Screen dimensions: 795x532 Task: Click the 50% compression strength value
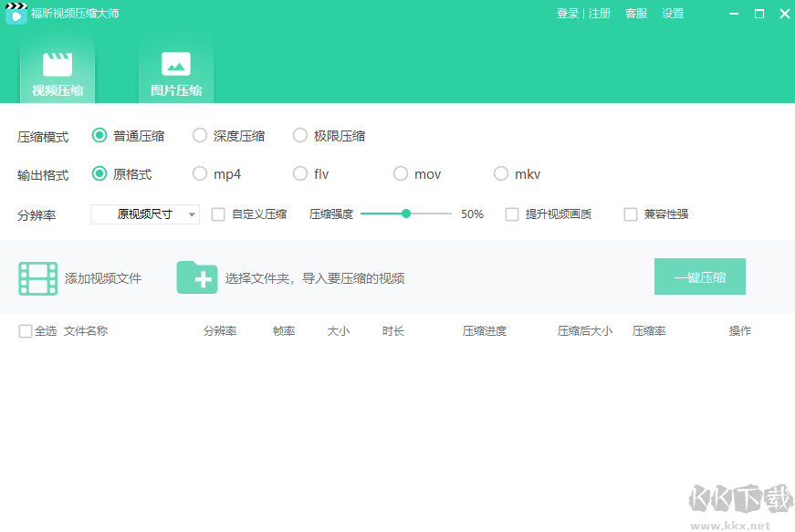(x=472, y=214)
